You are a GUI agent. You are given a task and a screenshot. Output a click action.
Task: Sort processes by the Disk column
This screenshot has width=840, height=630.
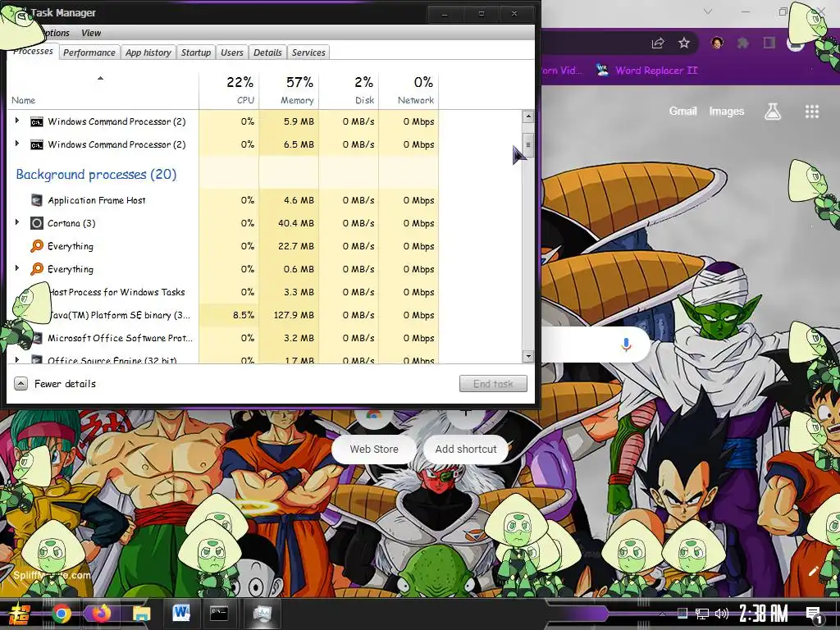coord(349,90)
